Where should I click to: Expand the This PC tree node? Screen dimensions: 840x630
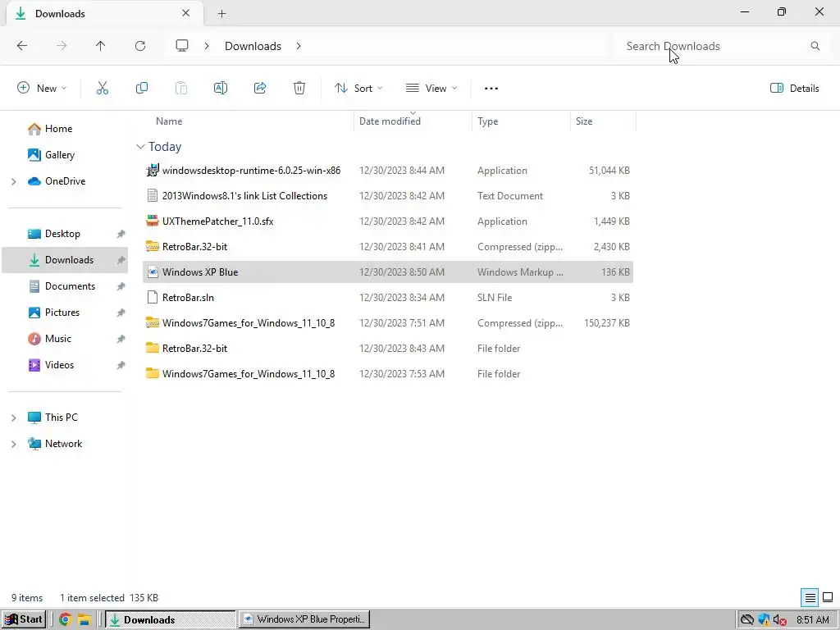(13, 418)
